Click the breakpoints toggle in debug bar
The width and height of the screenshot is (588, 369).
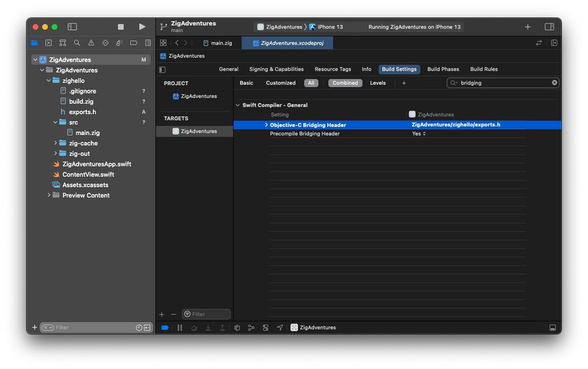tap(165, 328)
